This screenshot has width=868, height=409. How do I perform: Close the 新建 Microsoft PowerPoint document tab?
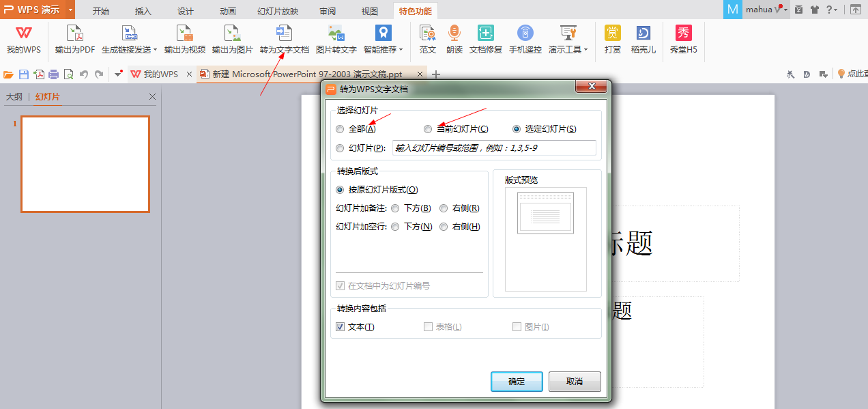[420, 74]
